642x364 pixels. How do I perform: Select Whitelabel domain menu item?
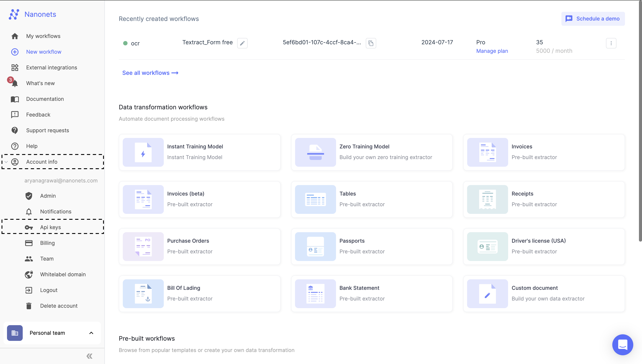coord(63,275)
